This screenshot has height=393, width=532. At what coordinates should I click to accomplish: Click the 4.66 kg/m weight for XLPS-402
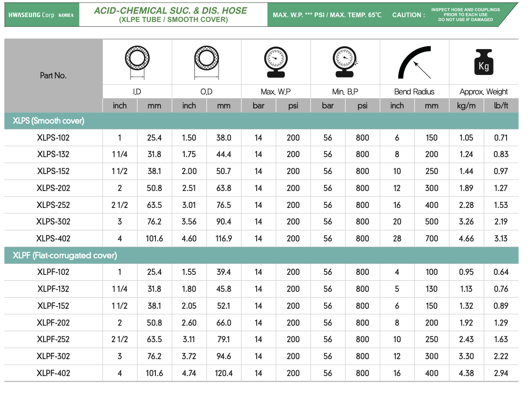[466, 238]
